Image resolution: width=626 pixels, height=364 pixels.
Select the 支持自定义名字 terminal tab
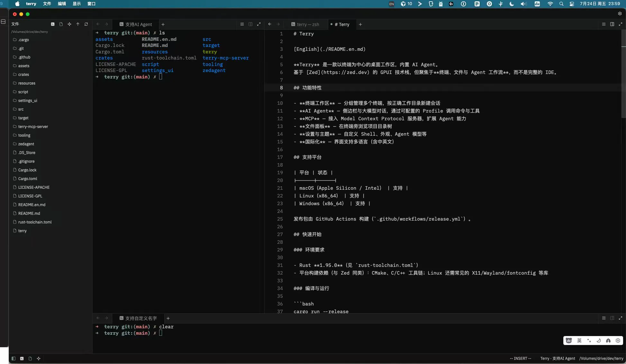point(138,318)
